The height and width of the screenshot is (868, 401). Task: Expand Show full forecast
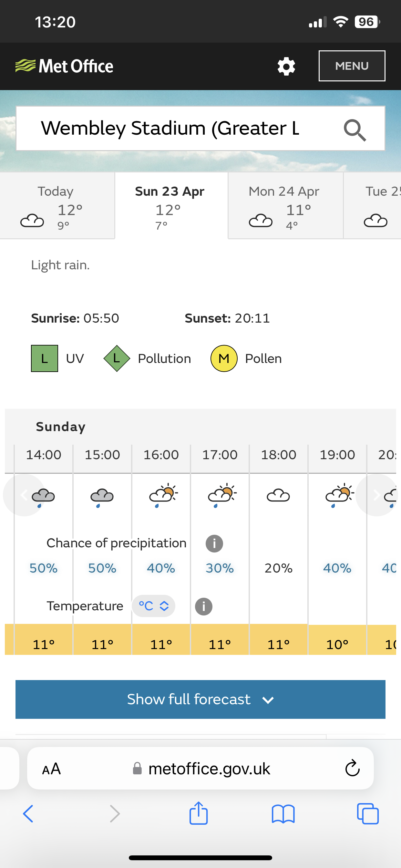pyautogui.click(x=200, y=699)
